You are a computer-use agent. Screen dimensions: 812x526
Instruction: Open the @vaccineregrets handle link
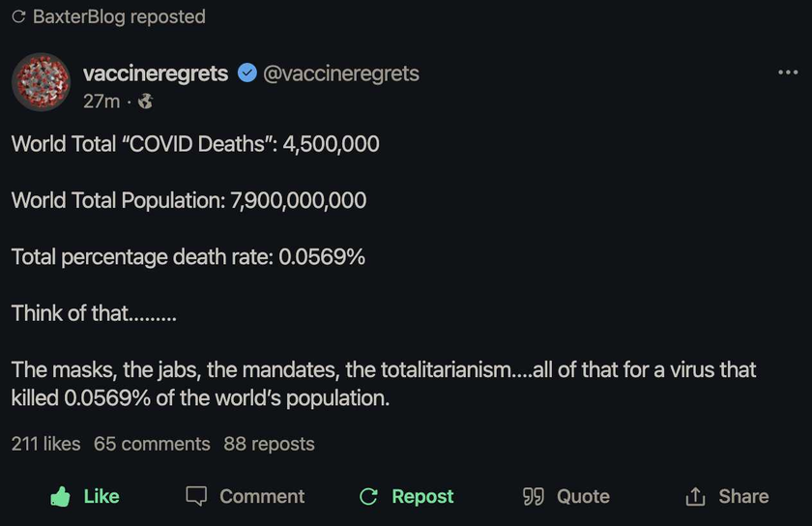pyautogui.click(x=341, y=73)
